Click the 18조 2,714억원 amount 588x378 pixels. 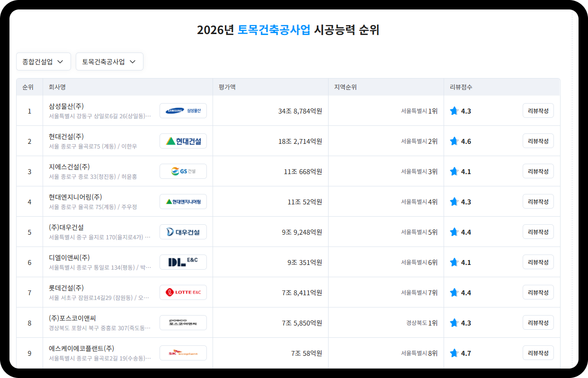[300, 141]
